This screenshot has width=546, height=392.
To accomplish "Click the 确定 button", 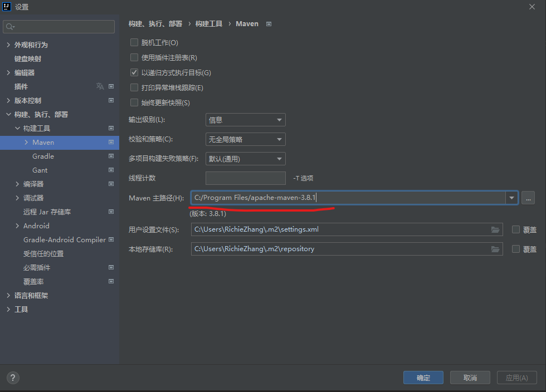I will [x=423, y=378].
